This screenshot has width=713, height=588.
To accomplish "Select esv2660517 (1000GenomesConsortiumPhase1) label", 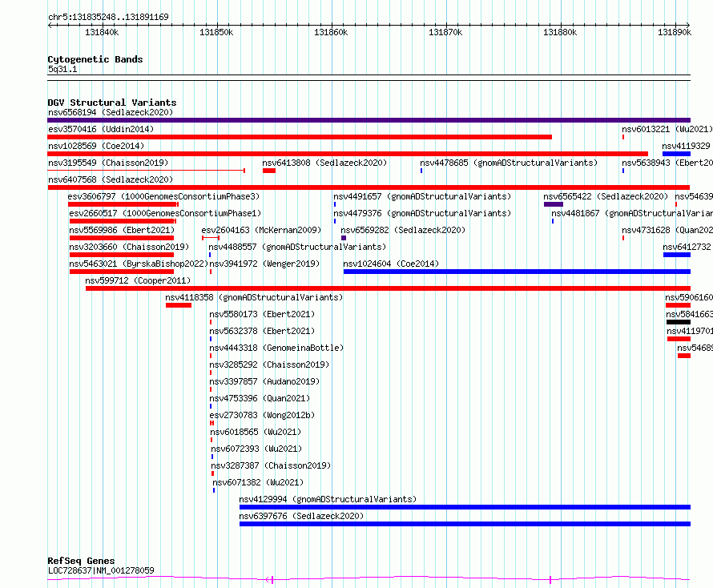I will click(165, 213).
